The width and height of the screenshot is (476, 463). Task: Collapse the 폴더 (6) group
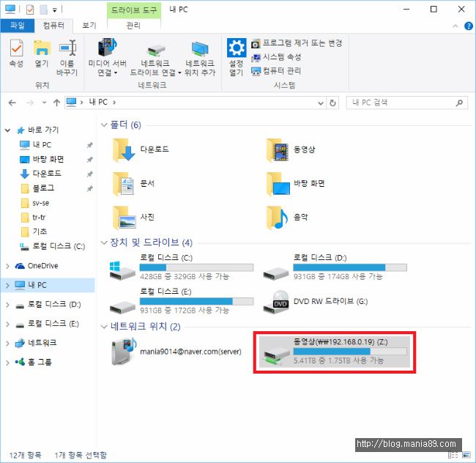click(x=104, y=125)
